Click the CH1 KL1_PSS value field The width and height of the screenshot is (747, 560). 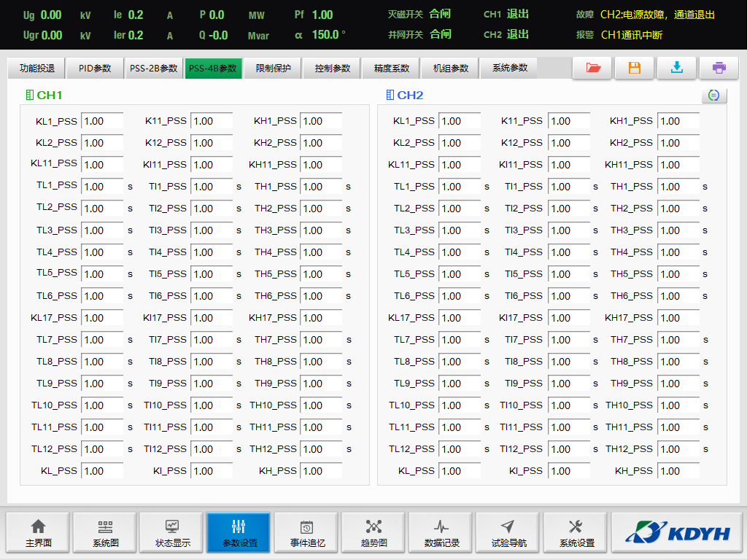[102, 121]
